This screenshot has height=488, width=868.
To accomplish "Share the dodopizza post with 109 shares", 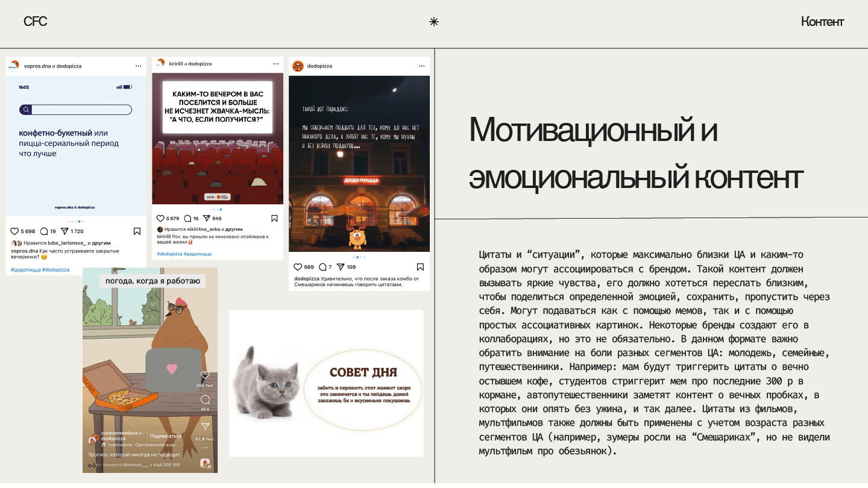I will pos(341,267).
